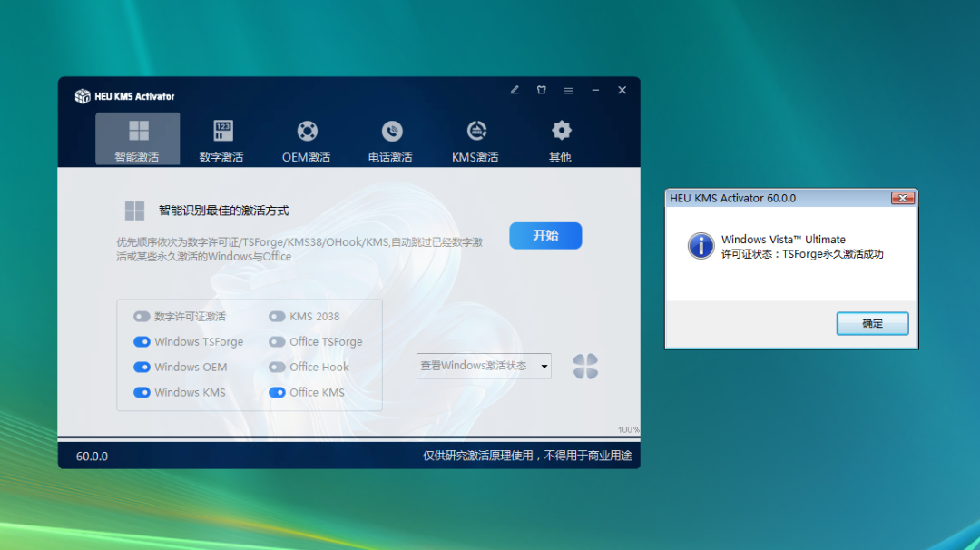This screenshot has width=980, height=550.
Task: Open the theme shirt icon in the title bar
Action: [542, 90]
